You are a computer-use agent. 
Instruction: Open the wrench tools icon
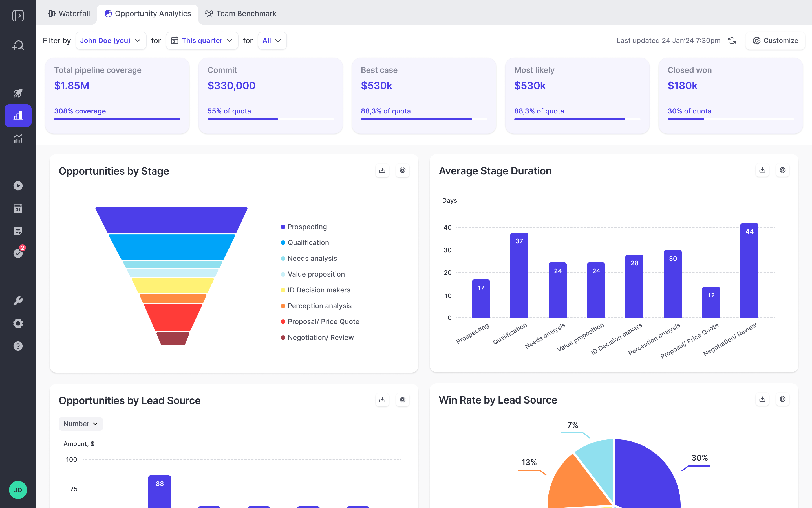click(18, 301)
